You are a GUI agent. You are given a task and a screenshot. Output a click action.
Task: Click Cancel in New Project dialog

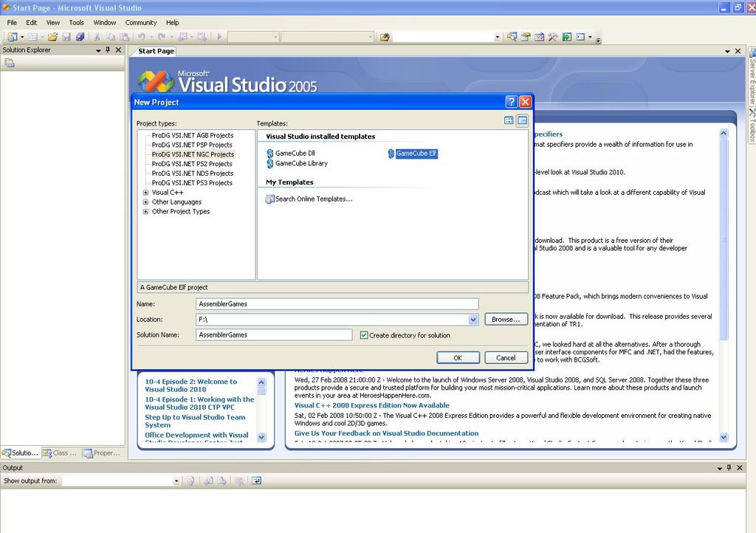[506, 357]
